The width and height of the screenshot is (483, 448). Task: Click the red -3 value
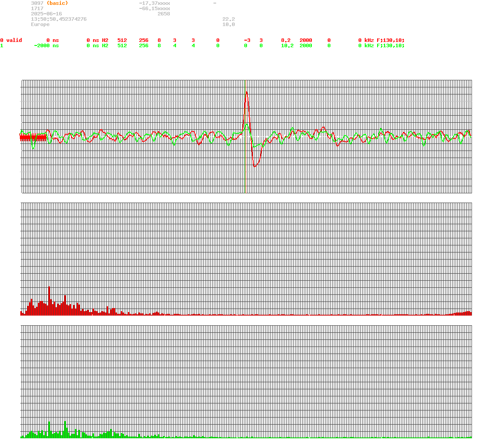pos(247,41)
